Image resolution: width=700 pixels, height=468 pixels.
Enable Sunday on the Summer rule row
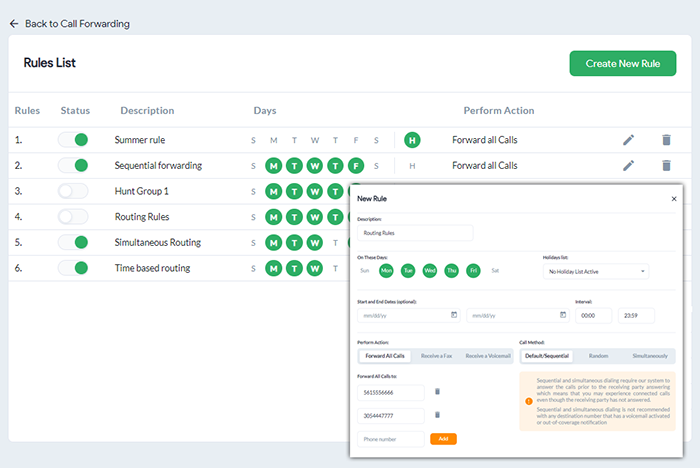point(253,140)
